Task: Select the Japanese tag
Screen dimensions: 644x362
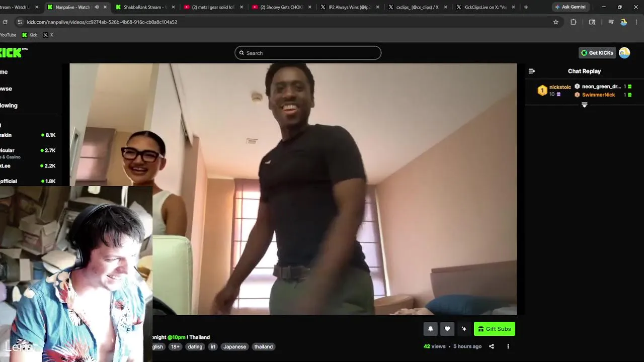Action: [234, 346]
